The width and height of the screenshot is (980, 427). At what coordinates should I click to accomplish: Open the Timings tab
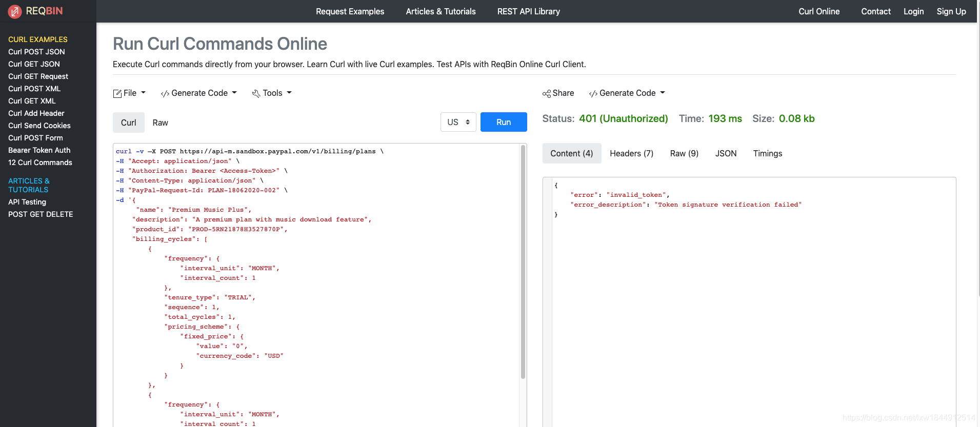coord(768,153)
